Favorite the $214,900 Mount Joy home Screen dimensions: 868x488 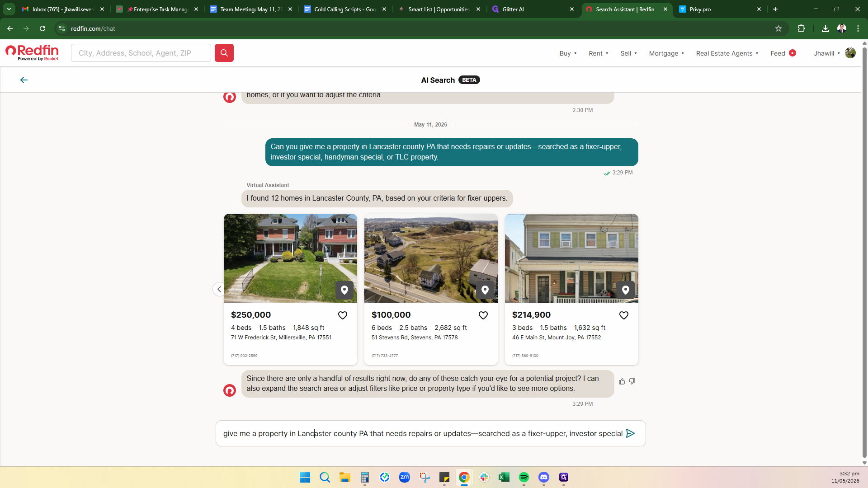pos(624,315)
